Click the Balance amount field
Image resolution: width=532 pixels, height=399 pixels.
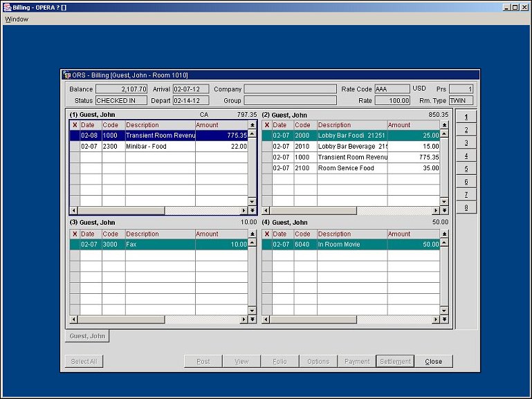121,89
